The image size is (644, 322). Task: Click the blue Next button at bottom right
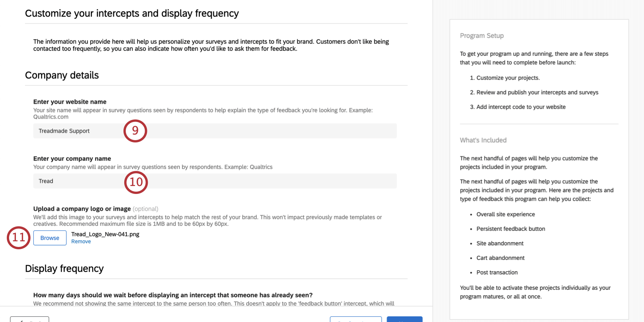[x=404, y=321]
